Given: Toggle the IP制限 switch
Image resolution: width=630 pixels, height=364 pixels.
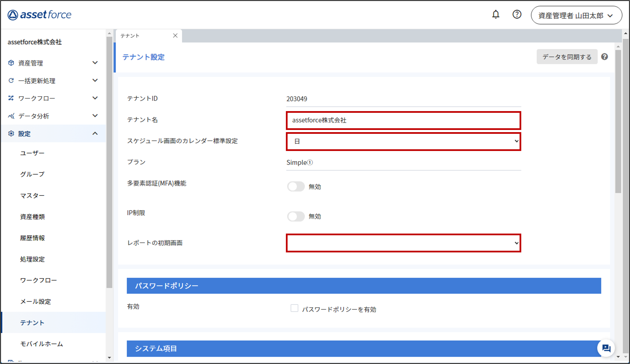Looking at the screenshot, I should coord(296,216).
